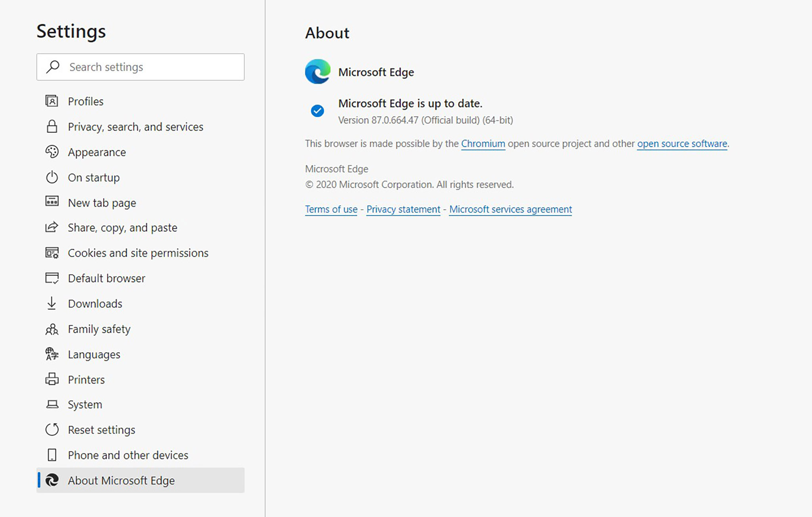
Task: Select About Microsoft Edge
Action: 140,480
